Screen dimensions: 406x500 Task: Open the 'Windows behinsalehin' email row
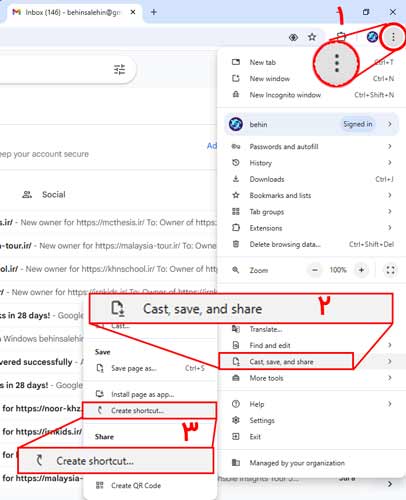(42, 339)
